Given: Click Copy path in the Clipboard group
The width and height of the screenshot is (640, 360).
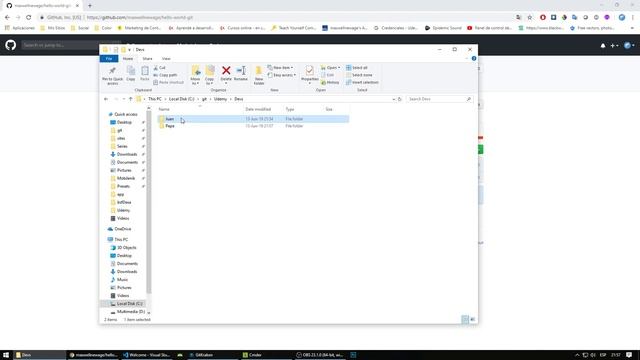Looking at the screenshot, I should tap(165, 75).
